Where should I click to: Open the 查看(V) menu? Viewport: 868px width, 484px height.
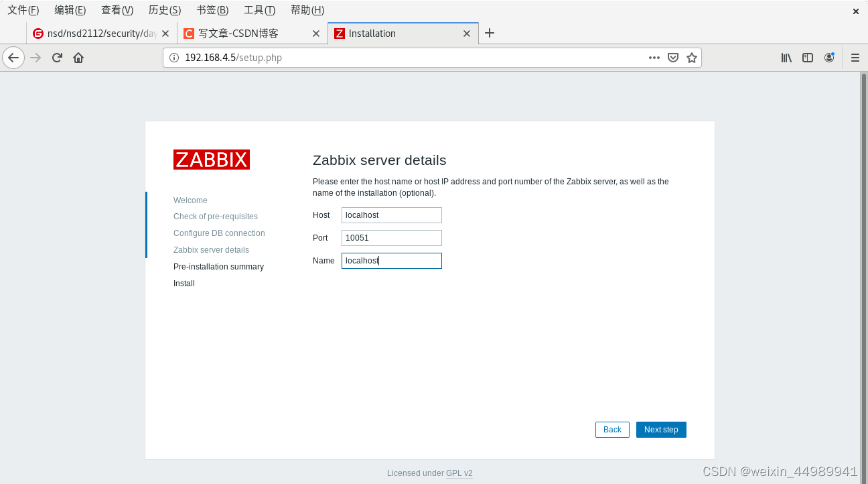pos(117,10)
